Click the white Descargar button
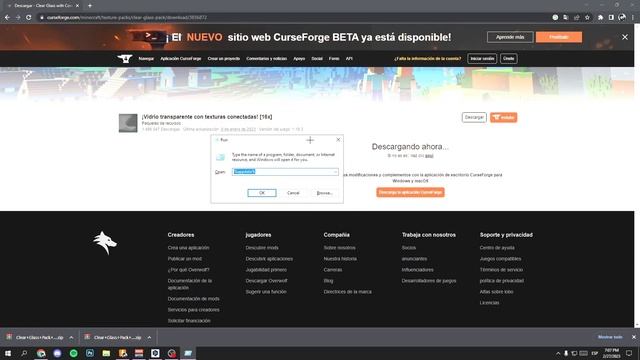The width and height of the screenshot is (640, 360). [x=474, y=118]
